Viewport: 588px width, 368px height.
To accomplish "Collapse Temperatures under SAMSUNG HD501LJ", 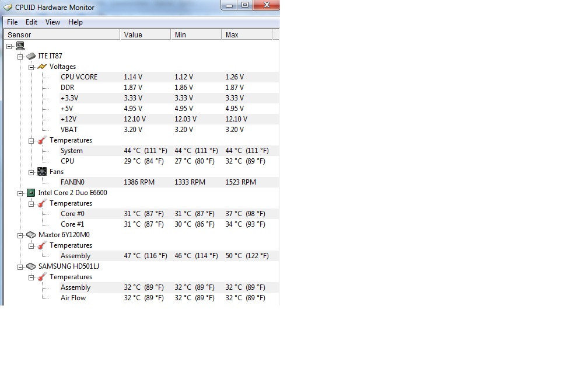I will pos(32,277).
